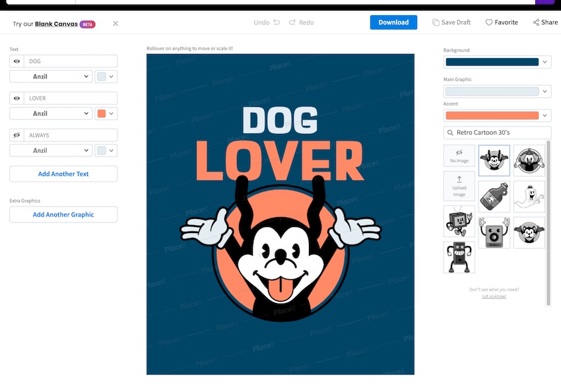Select round badge hat character graphic

[x=529, y=160]
